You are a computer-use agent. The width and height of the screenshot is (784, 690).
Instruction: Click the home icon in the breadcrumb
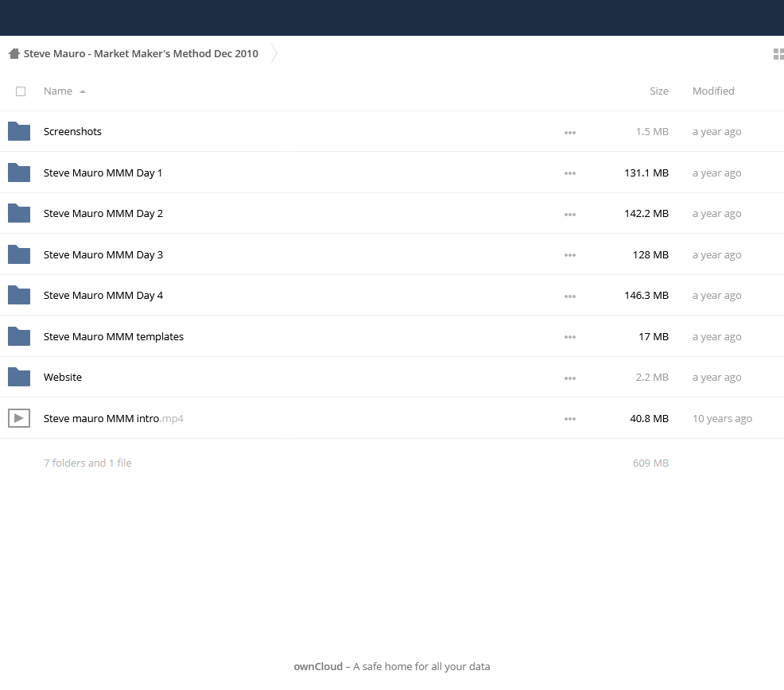point(14,53)
